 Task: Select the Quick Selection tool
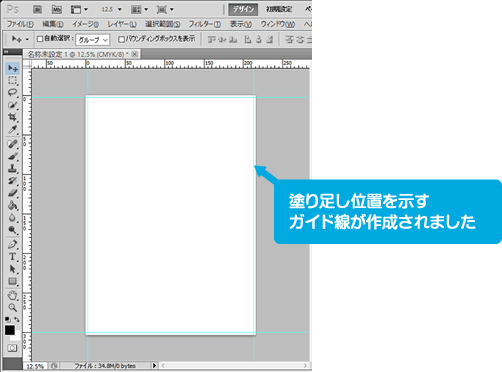[x=13, y=105]
